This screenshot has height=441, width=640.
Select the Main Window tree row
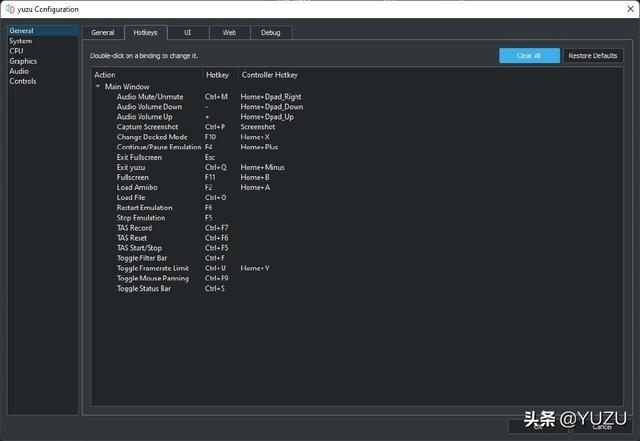127,87
